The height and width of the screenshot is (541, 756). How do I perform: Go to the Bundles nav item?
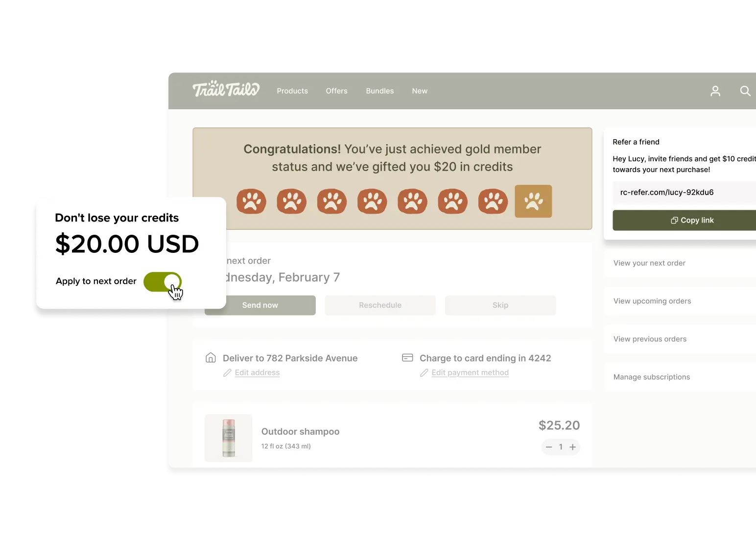380,91
